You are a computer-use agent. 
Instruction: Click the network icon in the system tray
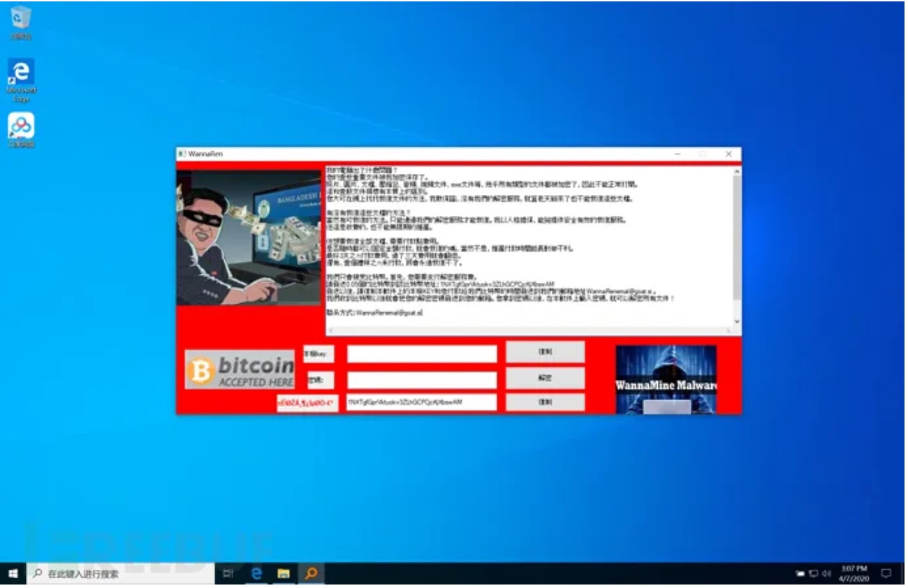[x=813, y=573]
